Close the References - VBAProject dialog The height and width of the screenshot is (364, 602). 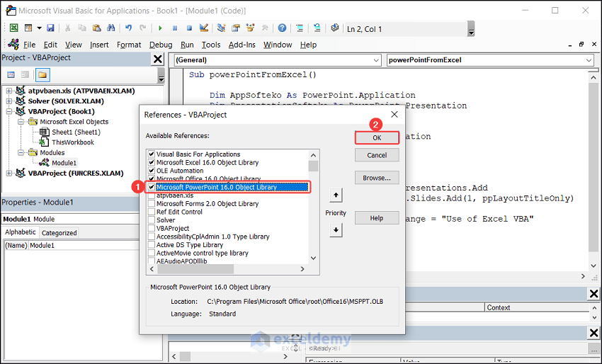click(394, 115)
